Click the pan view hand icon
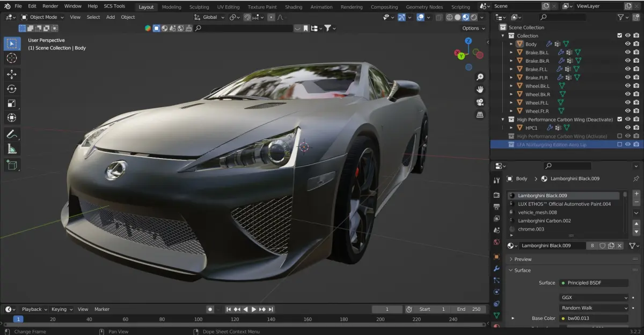Viewport: 644px width, 335px height. pyautogui.click(x=480, y=90)
